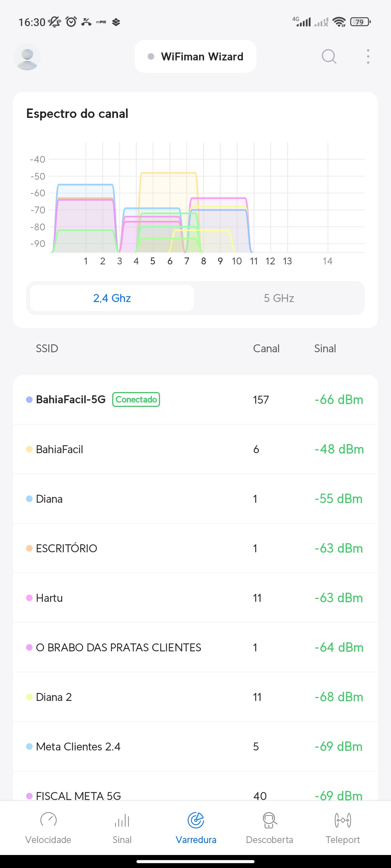Select the 2,4 Ghz band
The width and height of the screenshot is (391, 868).
pyautogui.click(x=112, y=298)
